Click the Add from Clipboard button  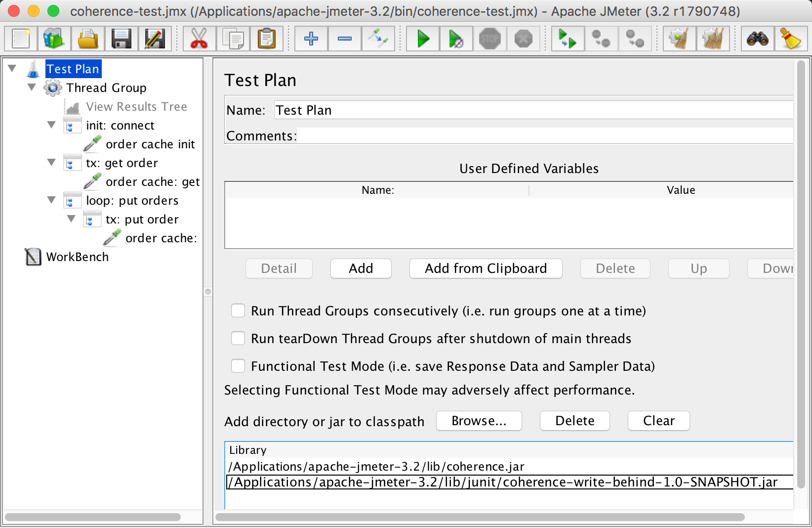coord(486,268)
